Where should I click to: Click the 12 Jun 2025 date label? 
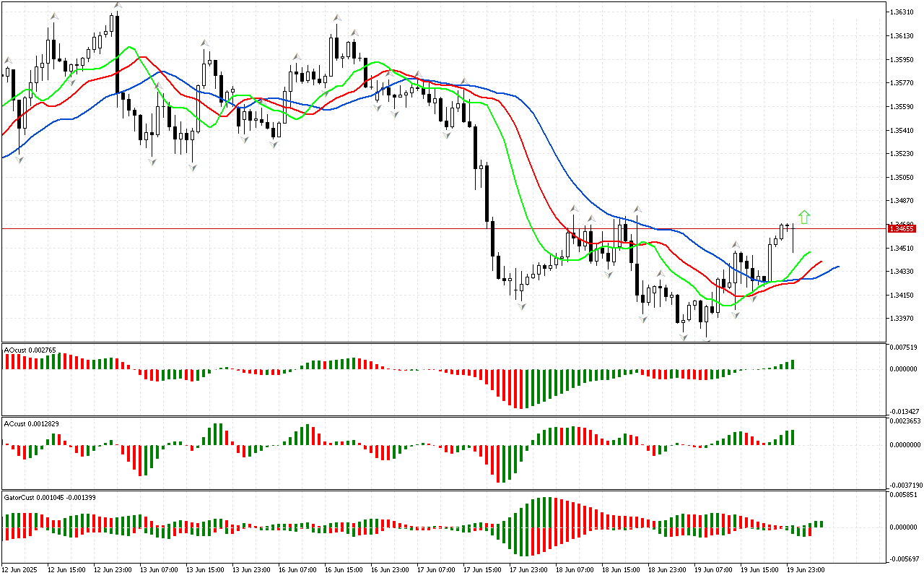[x=22, y=570]
